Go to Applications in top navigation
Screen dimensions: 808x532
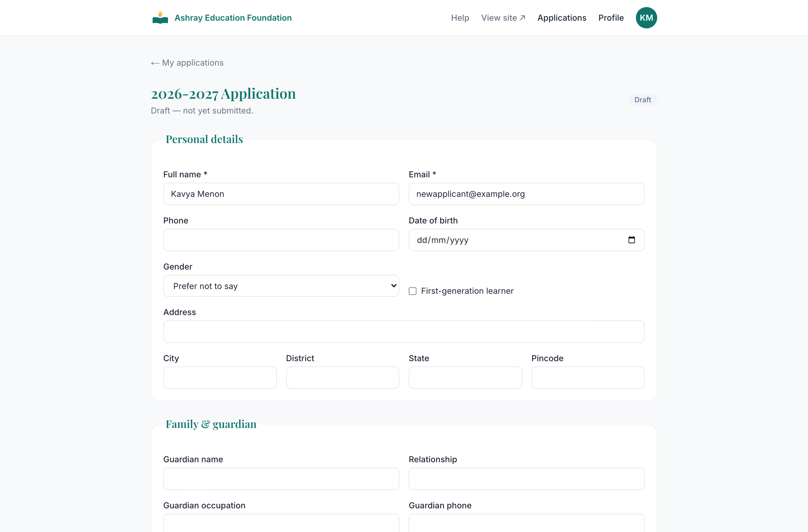pos(562,18)
